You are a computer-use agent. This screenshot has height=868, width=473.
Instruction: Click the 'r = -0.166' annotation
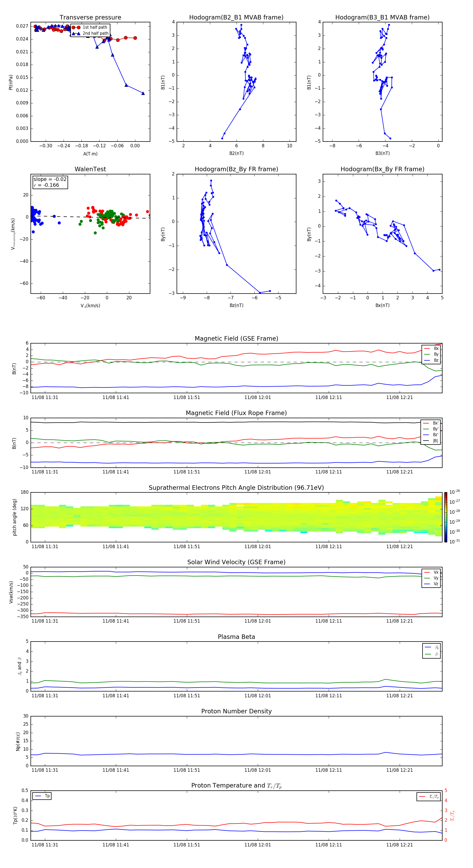point(47,185)
